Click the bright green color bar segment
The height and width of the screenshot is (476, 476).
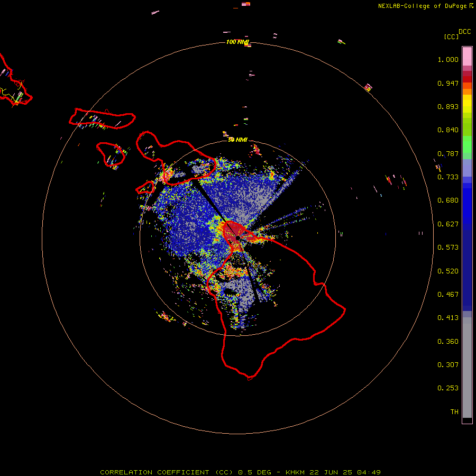[467, 144]
